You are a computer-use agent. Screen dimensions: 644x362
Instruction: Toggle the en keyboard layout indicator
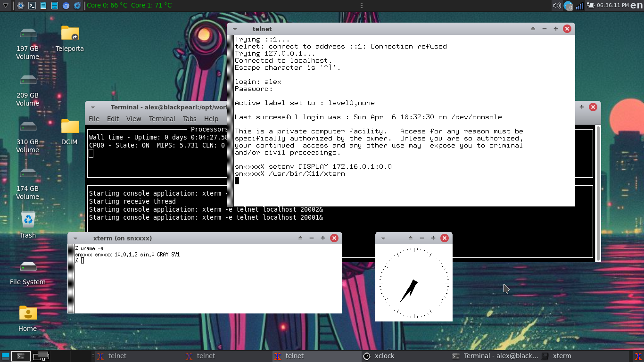coord(636,6)
